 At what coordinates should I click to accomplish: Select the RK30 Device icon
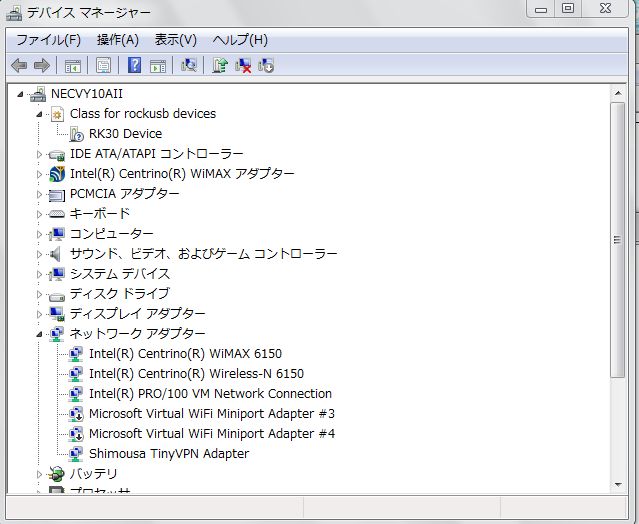(76, 134)
